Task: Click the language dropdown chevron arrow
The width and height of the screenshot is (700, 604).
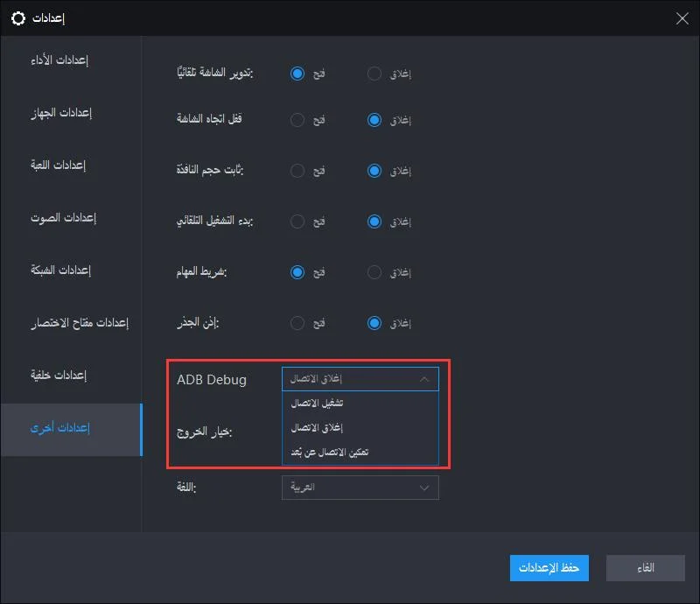Action: [x=424, y=488]
